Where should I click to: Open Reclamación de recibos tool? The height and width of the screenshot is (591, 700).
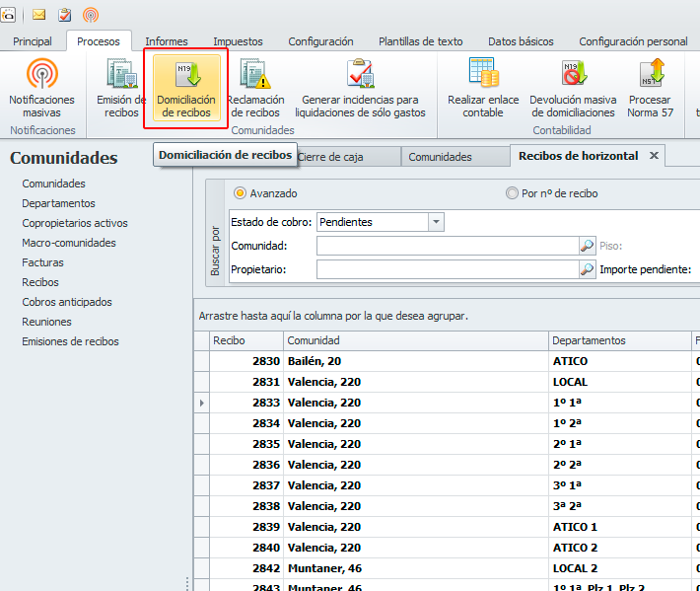click(255, 76)
